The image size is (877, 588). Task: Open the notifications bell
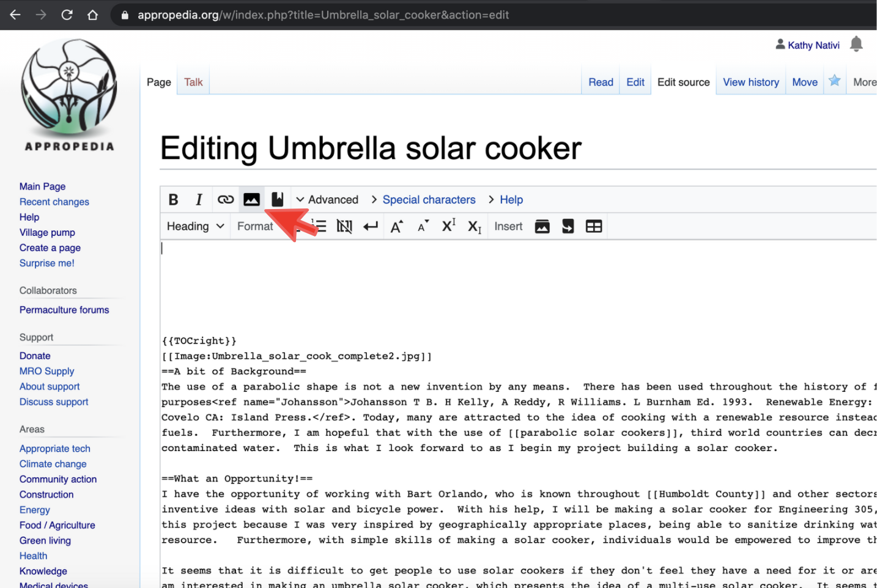click(x=856, y=44)
